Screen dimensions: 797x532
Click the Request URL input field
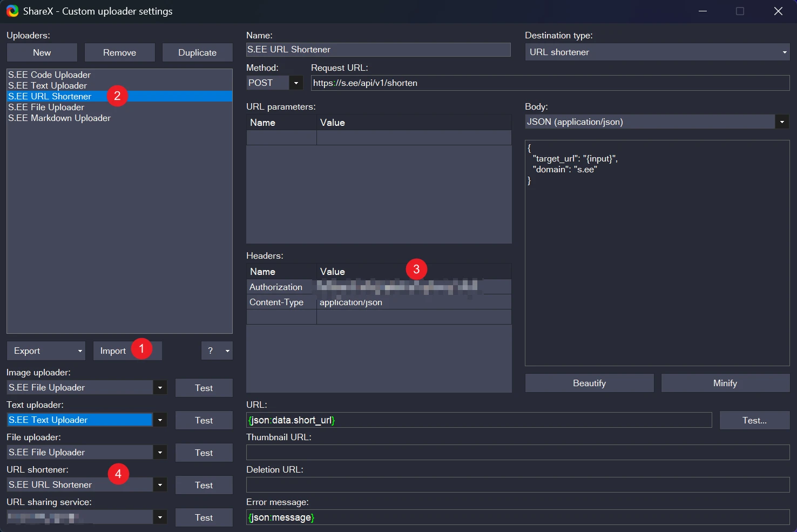click(x=550, y=83)
